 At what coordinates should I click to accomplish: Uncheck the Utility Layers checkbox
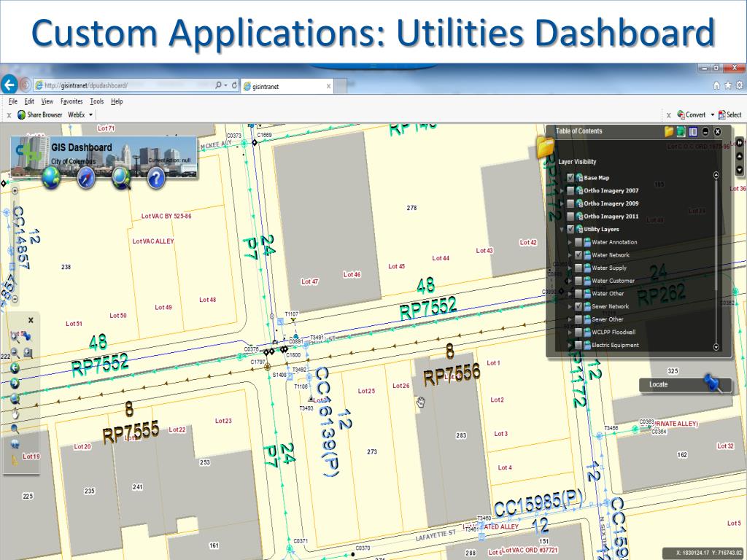[x=570, y=229]
